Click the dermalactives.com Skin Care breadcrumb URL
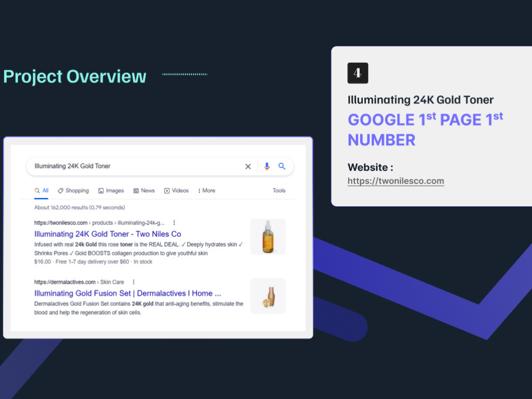 79,282
